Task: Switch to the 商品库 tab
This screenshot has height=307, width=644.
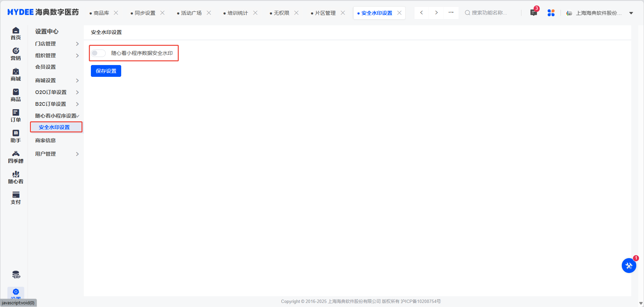Action: pos(100,12)
